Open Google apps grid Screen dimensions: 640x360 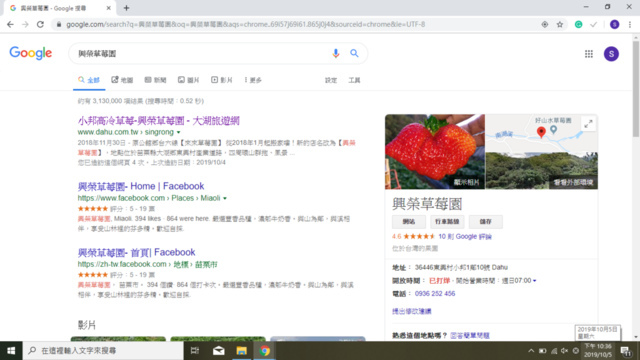pyautogui.click(x=589, y=54)
